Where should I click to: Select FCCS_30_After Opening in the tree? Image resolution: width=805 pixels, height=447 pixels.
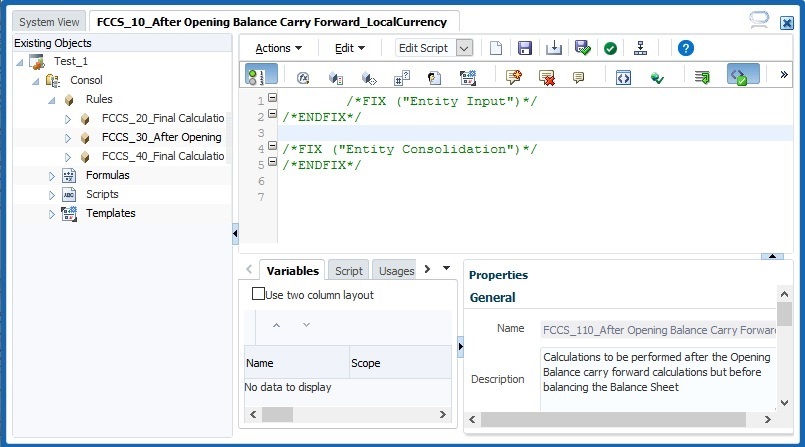161,137
